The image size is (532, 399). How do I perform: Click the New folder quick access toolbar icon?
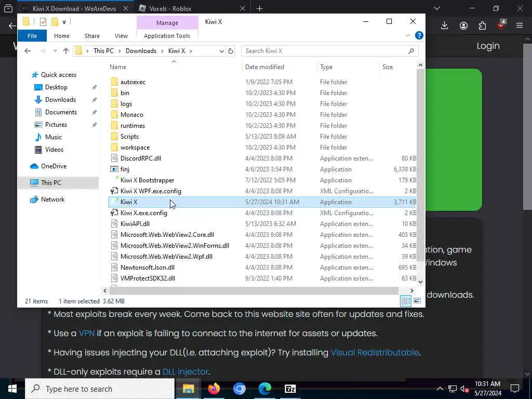[55, 22]
